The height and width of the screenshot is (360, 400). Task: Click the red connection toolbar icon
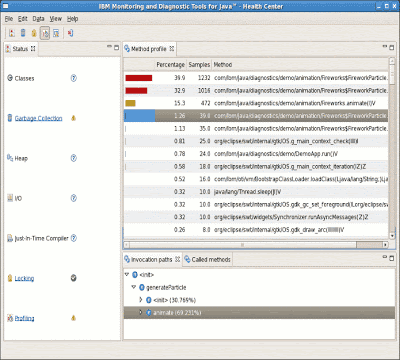(70, 33)
